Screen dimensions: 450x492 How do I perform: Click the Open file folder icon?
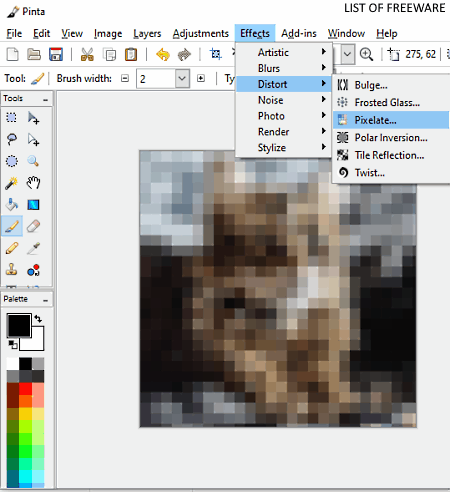point(34,54)
